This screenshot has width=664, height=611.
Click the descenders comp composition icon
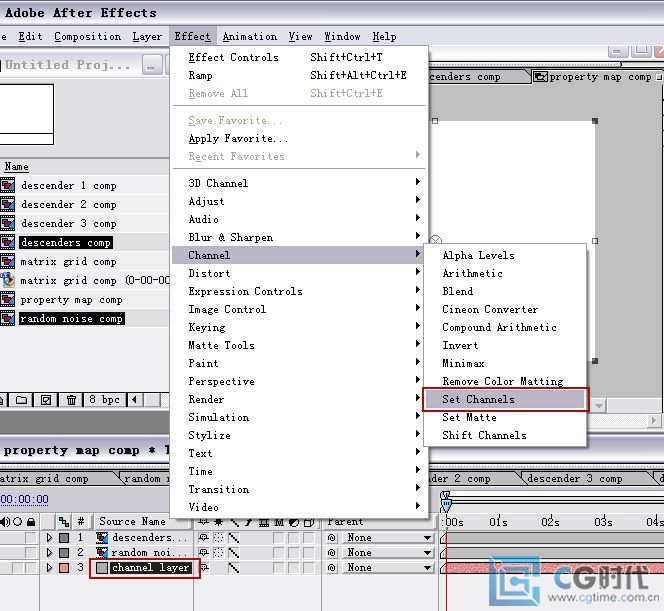[8, 242]
